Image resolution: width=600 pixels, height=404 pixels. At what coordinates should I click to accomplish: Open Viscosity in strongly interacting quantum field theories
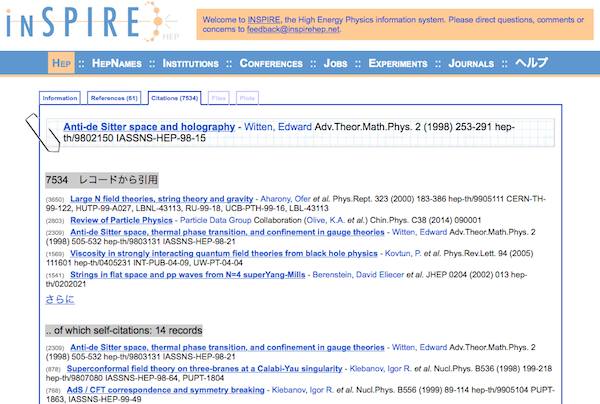[x=224, y=253]
